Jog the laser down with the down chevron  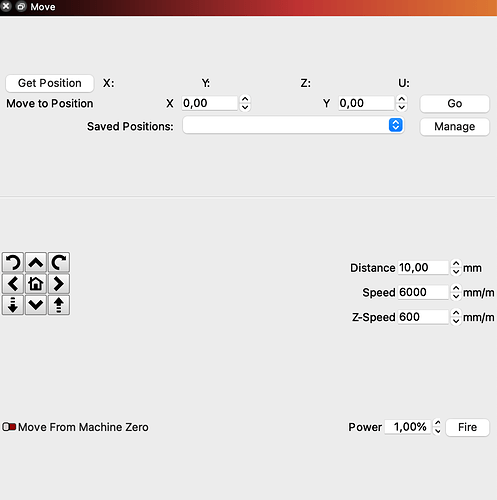(x=36, y=305)
